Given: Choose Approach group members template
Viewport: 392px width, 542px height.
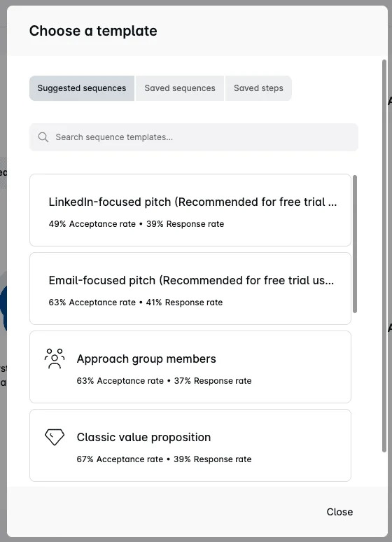Looking at the screenshot, I should coord(190,367).
